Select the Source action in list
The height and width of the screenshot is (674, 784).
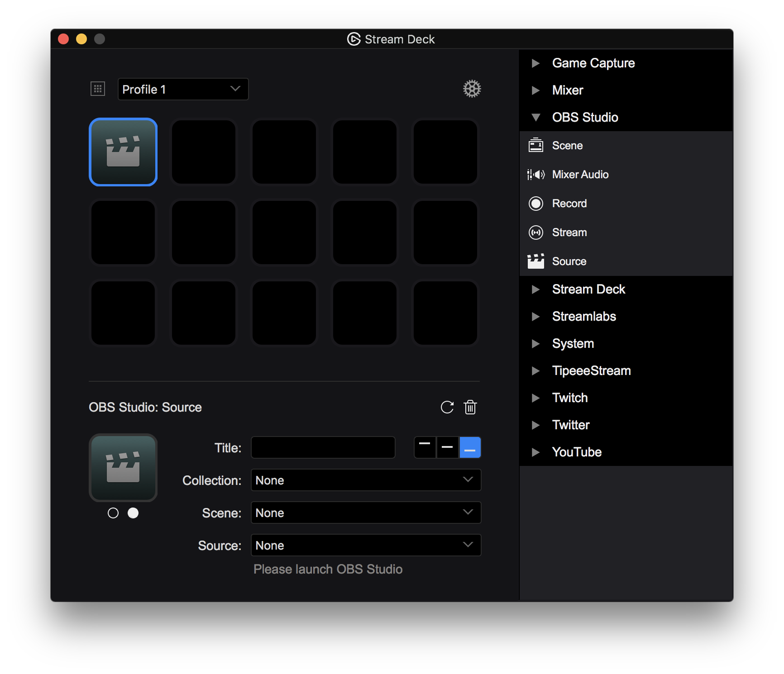(x=569, y=261)
